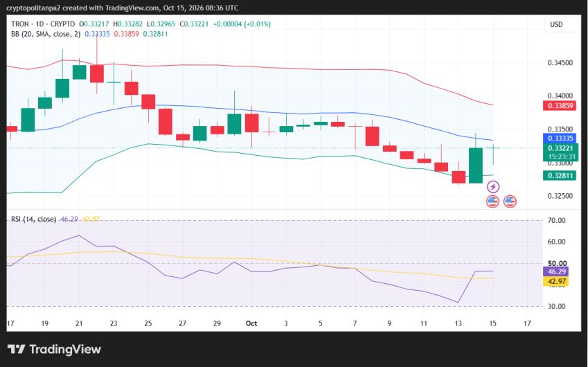
Task: Click the 0.34000 price axis label
Action: click(x=560, y=96)
